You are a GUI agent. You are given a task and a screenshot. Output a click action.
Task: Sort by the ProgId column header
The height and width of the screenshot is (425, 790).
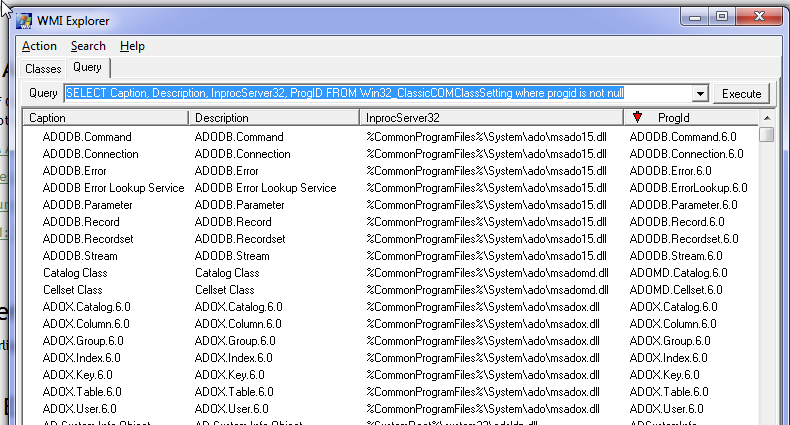tap(691, 118)
